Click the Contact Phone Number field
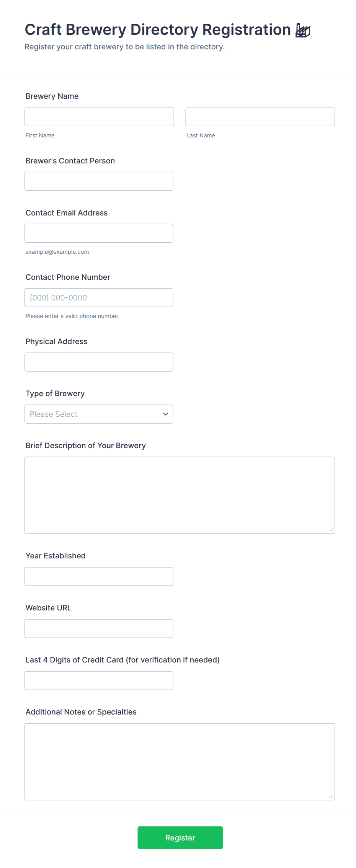Screen dimensions: 356x868 (x=99, y=297)
